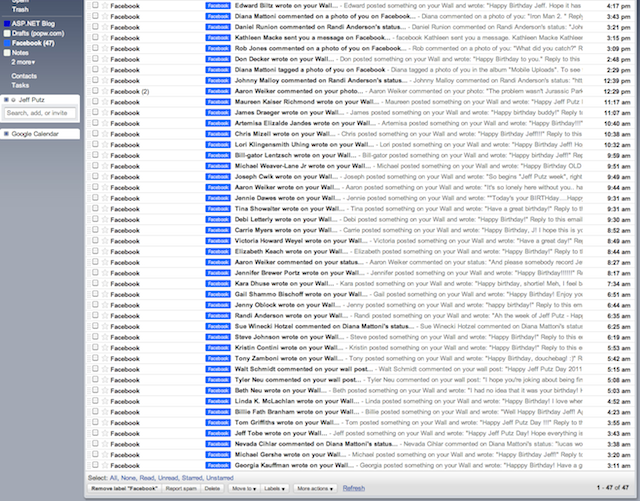Screen dimensions: 640x501
Task: Star the James Draeger wall post email
Action: coord(105,112)
